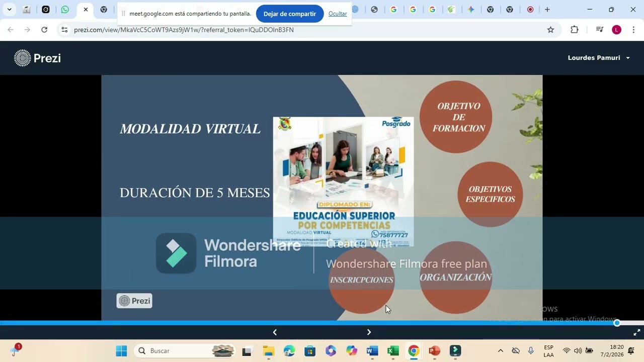The width and height of the screenshot is (644, 362).
Task: Advance to the next Prezi slide
Action: point(369,332)
